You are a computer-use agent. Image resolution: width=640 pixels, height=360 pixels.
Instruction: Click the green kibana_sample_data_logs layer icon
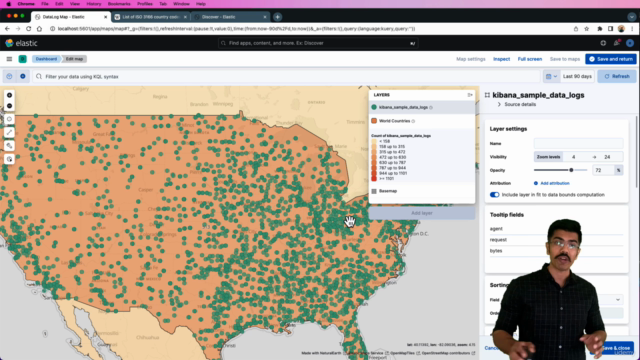(x=374, y=107)
